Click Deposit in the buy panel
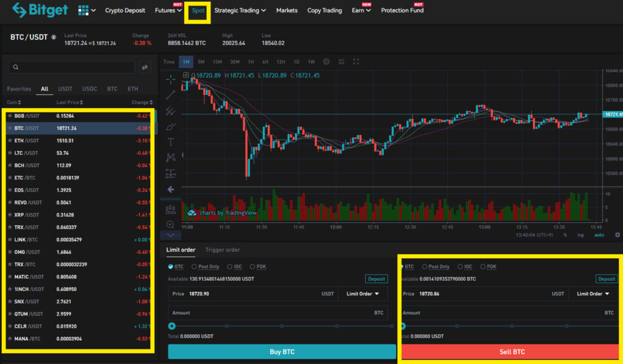 click(x=376, y=279)
